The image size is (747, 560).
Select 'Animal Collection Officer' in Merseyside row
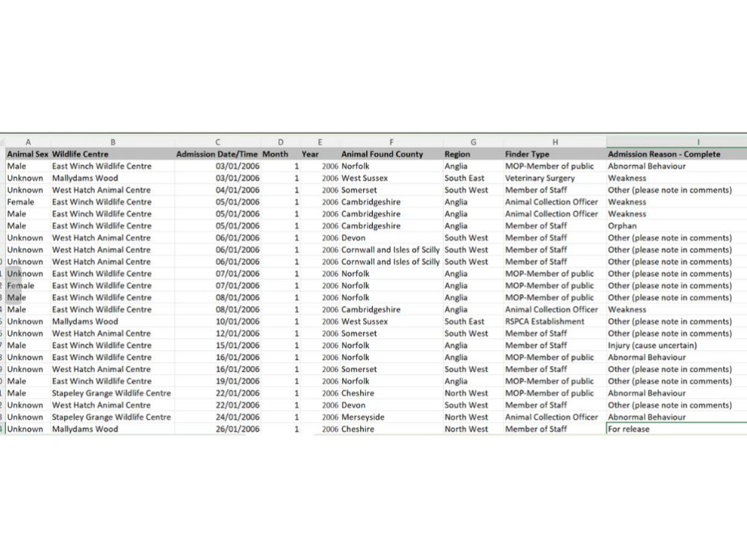tap(555, 417)
